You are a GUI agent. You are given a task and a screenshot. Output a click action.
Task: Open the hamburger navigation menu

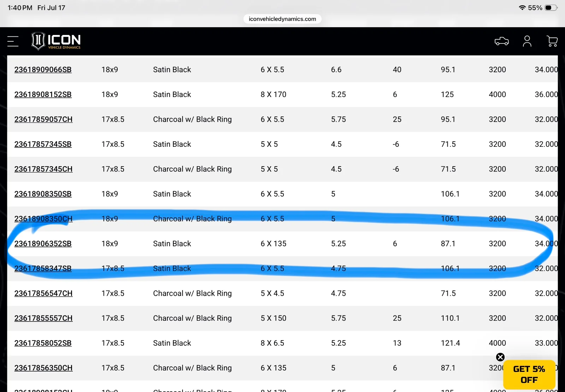13,41
